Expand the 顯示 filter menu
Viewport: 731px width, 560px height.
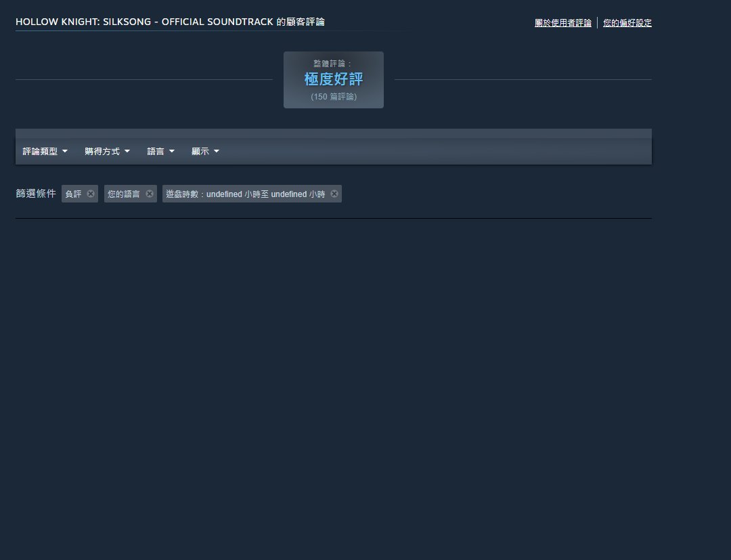[x=205, y=151]
